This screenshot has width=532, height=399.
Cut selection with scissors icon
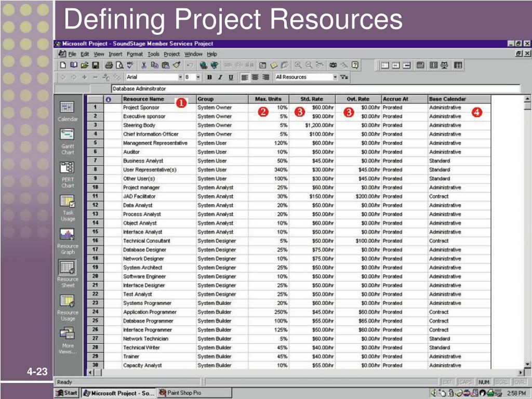(144, 65)
